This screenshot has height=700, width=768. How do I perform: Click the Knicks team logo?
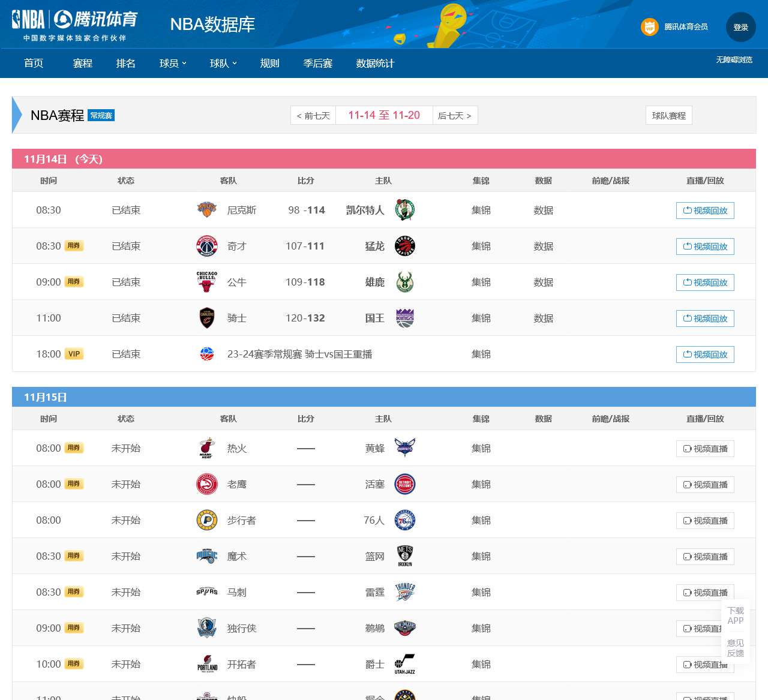(x=207, y=210)
